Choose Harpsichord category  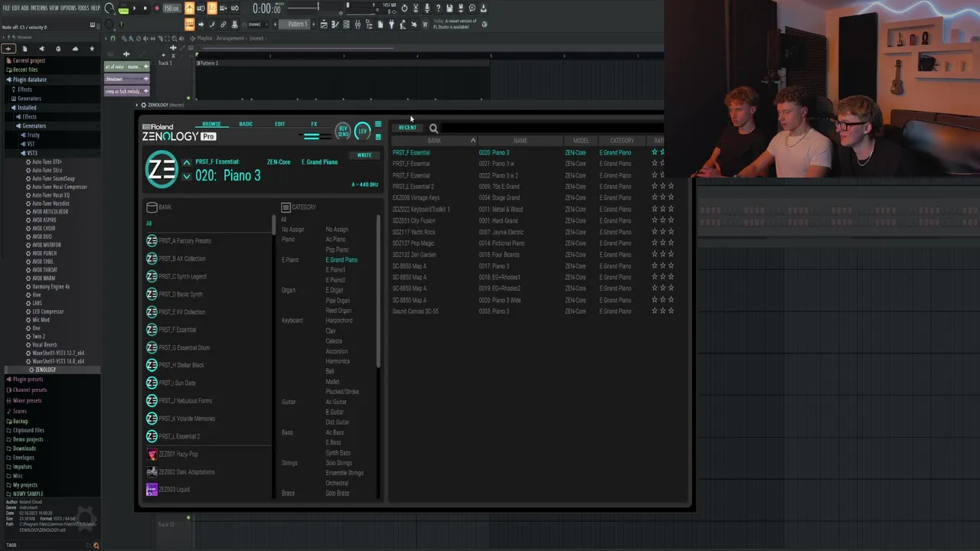click(x=338, y=321)
